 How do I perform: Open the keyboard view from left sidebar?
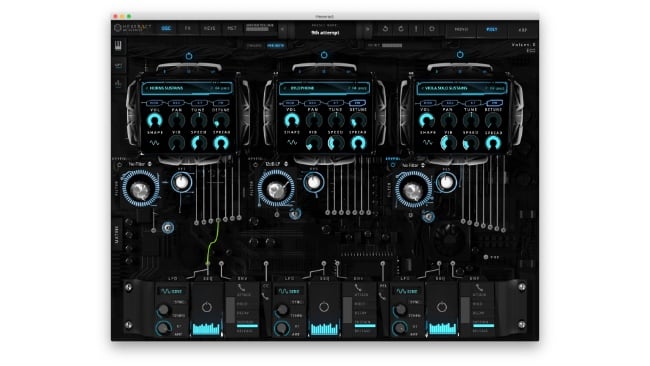pyautogui.click(x=119, y=46)
